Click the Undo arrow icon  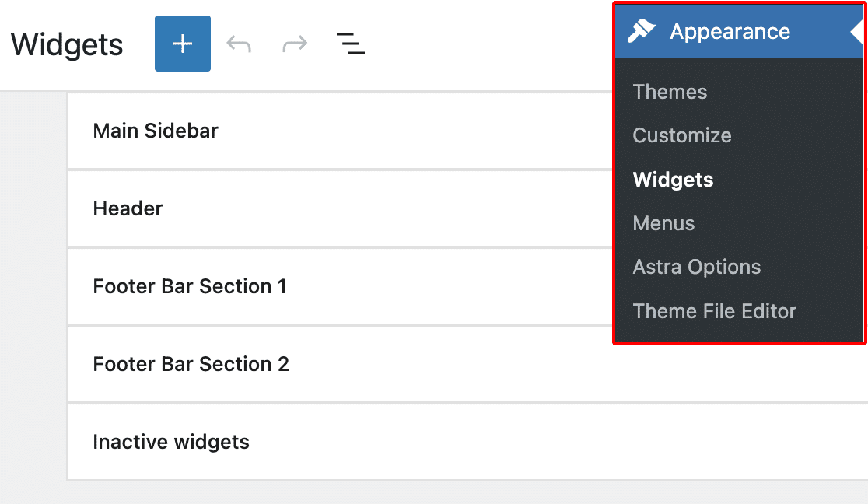tap(239, 44)
